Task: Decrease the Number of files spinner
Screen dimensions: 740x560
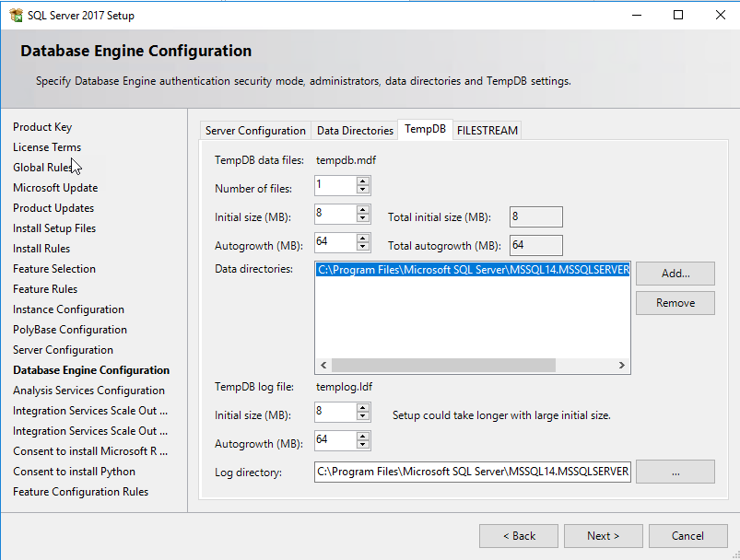Action: (x=363, y=191)
